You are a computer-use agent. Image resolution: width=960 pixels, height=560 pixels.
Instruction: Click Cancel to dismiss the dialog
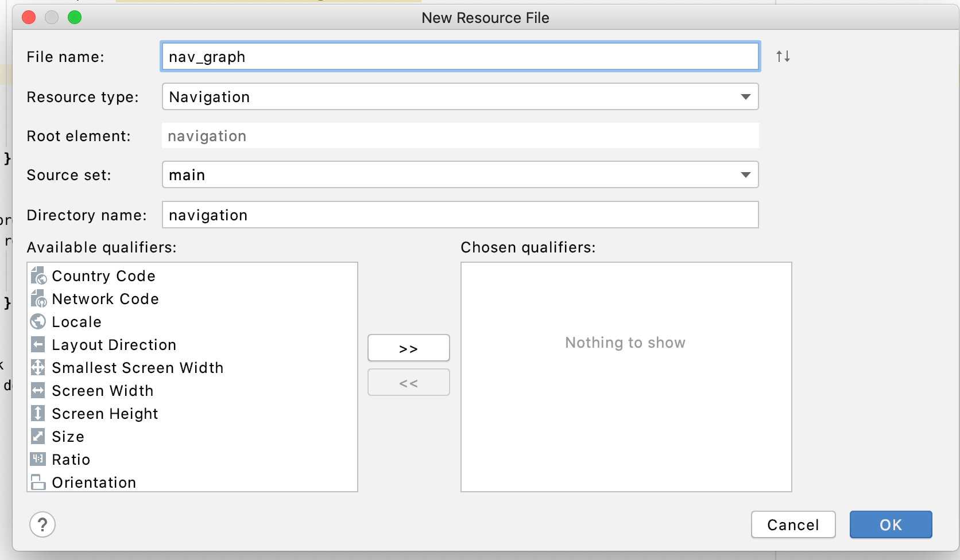[793, 524]
